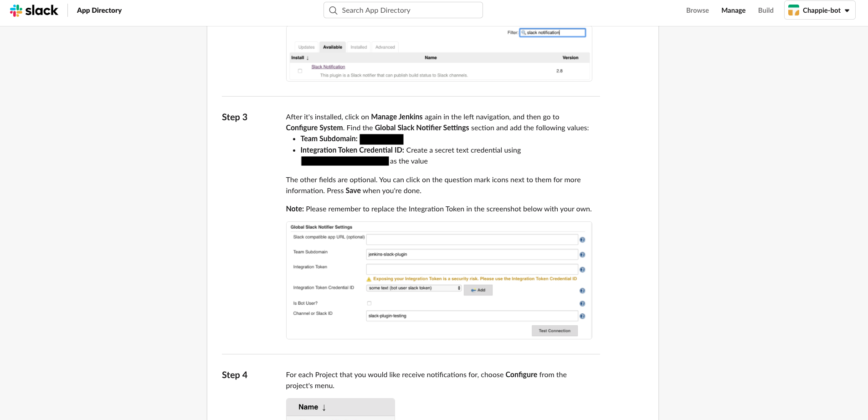Click help icon for Slack compatible app URL

(x=582, y=240)
